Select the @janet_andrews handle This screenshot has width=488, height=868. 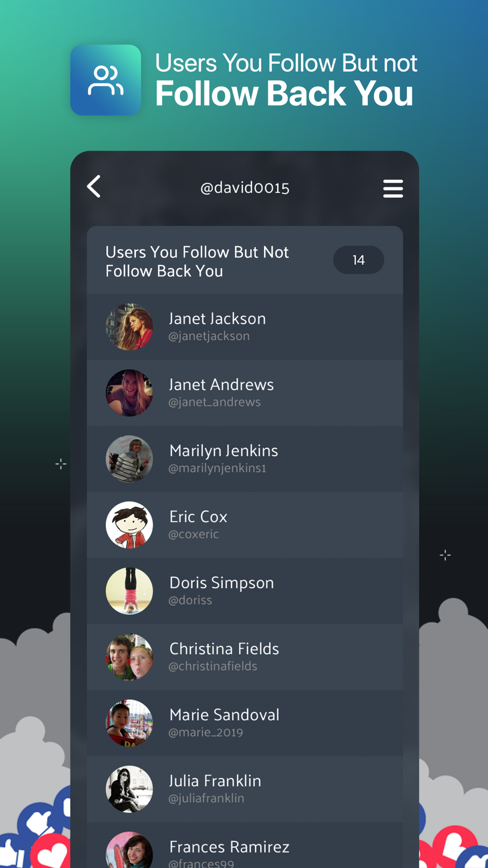coord(214,402)
